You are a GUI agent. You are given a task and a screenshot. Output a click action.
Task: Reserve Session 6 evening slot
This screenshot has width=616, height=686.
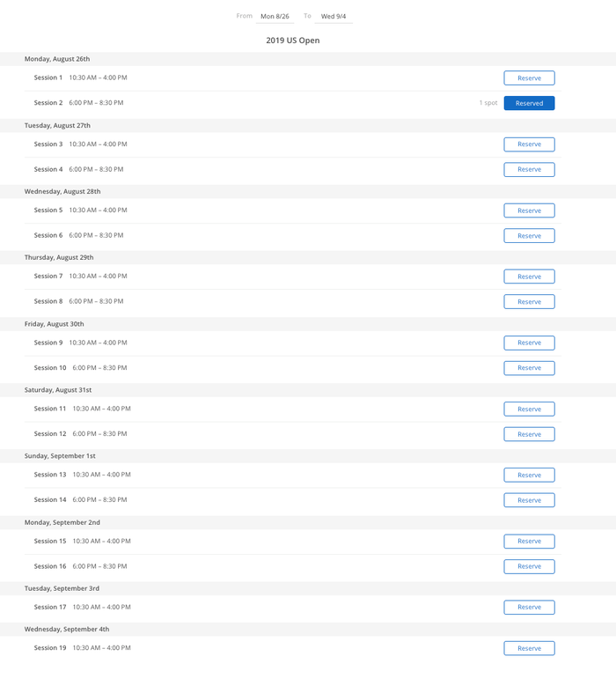529,236
